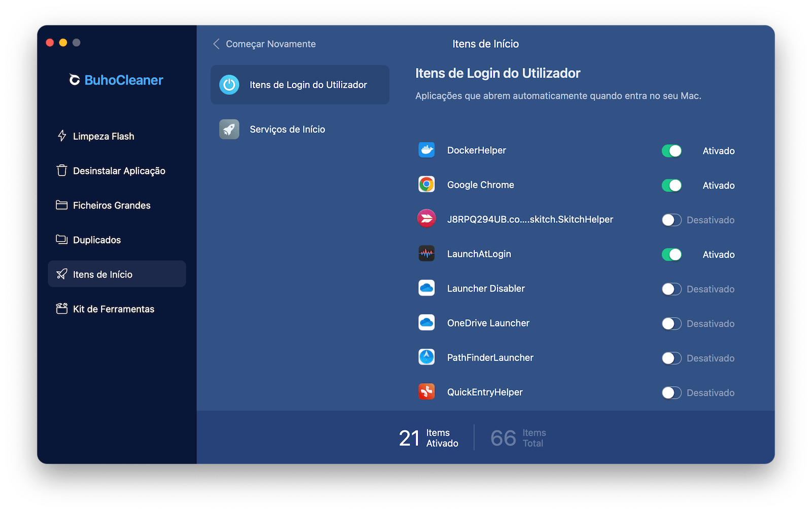Viewport: 812px width, 513px height.
Task: Click the Google Chrome app icon
Action: click(426, 185)
